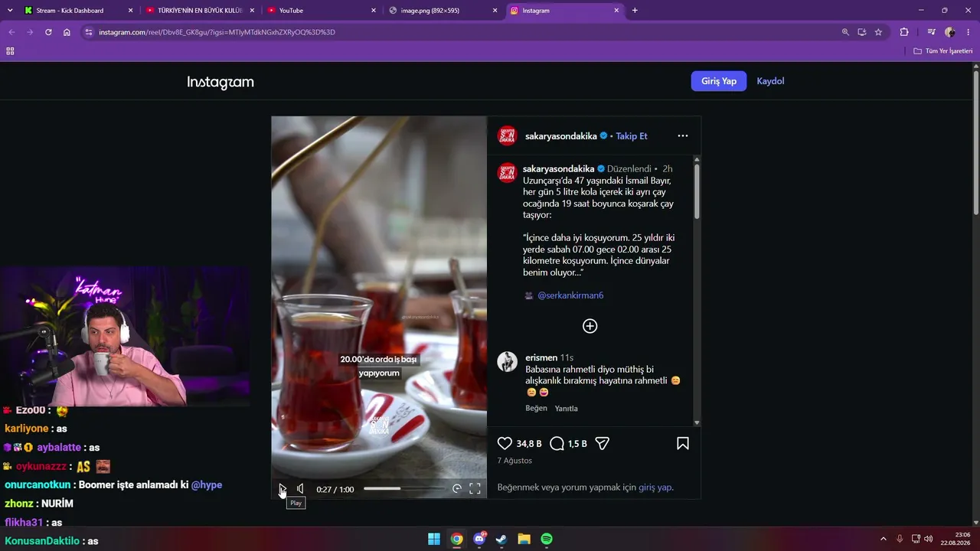Open Steam from the taskbar
The image size is (980, 551).
tap(501, 539)
